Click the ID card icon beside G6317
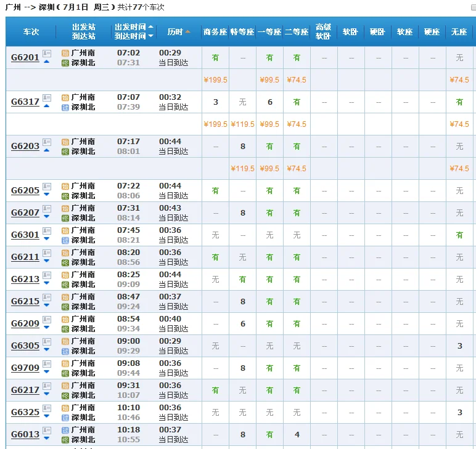476x449 pixels. (x=47, y=98)
